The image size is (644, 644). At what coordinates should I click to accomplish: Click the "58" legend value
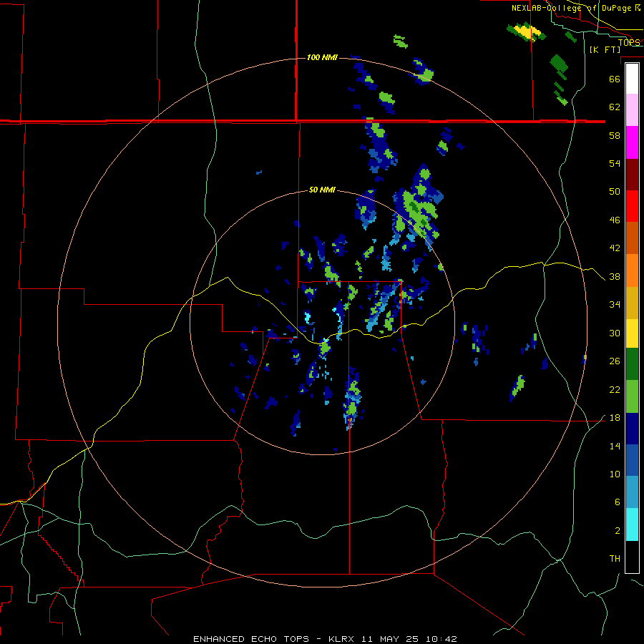click(615, 135)
